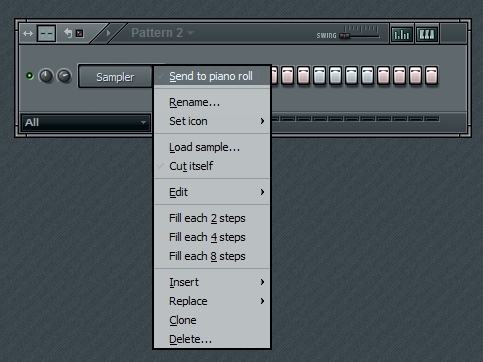This screenshot has width=483, height=362.
Task: Open the All channel filter dropdown
Action: pos(86,122)
